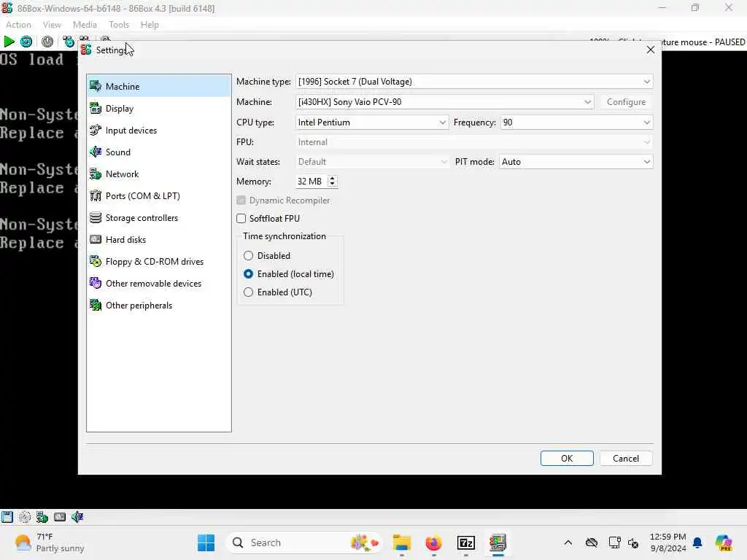Click the sound speaker status bar icon
747x560 pixels.
pos(77,517)
